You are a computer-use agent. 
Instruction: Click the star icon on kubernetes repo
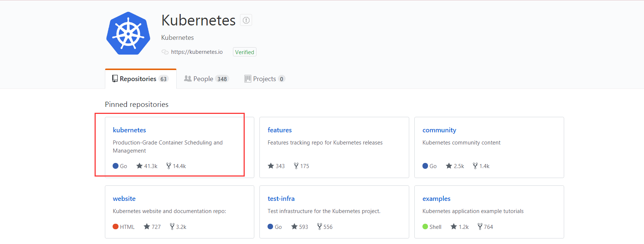pyautogui.click(x=139, y=166)
